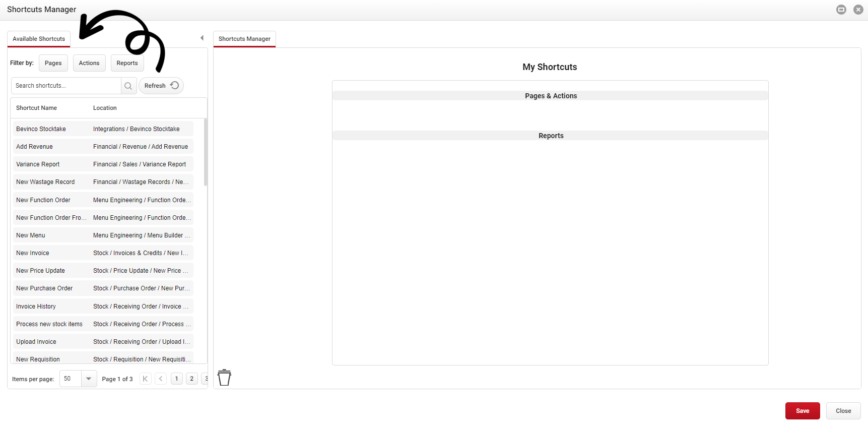Open the items per page dropdown

tap(89, 379)
